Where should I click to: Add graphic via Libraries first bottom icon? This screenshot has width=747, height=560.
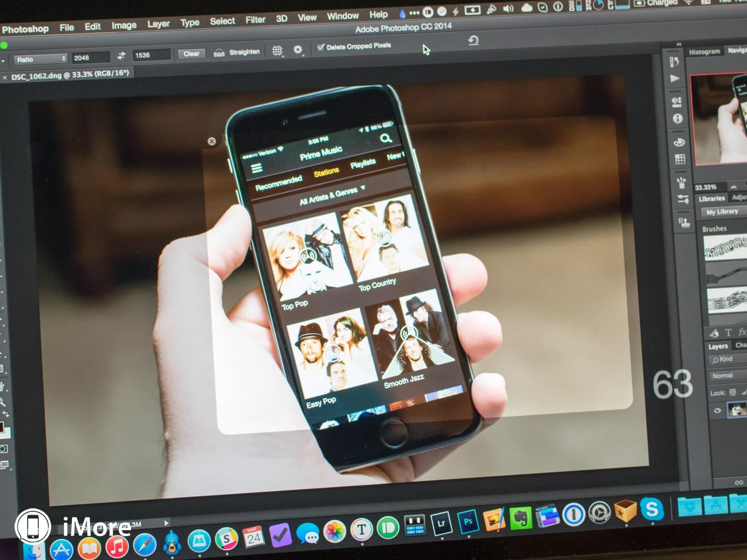tap(714, 333)
